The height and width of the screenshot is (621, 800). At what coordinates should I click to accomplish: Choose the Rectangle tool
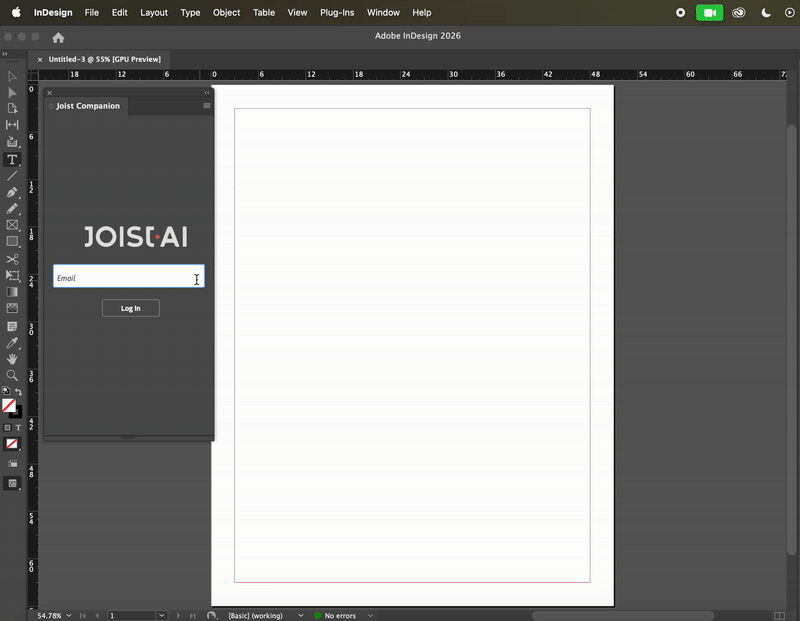point(12,241)
